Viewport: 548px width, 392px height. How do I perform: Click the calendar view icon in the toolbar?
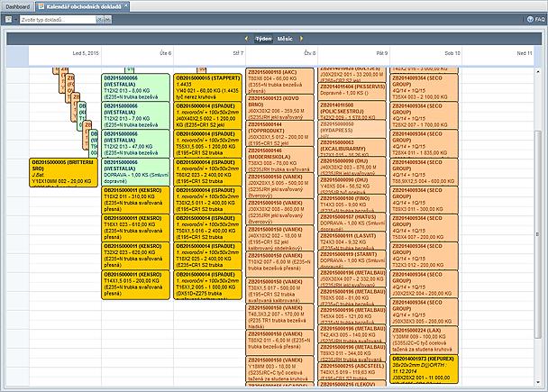coord(9,20)
